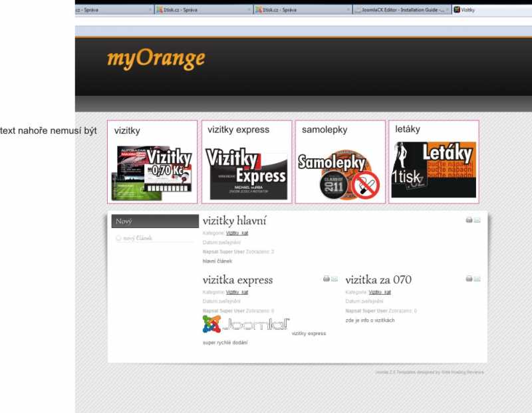The height and width of the screenshot is (413, 532).
Task: Open the vizitka express article title
Action: 237,280
